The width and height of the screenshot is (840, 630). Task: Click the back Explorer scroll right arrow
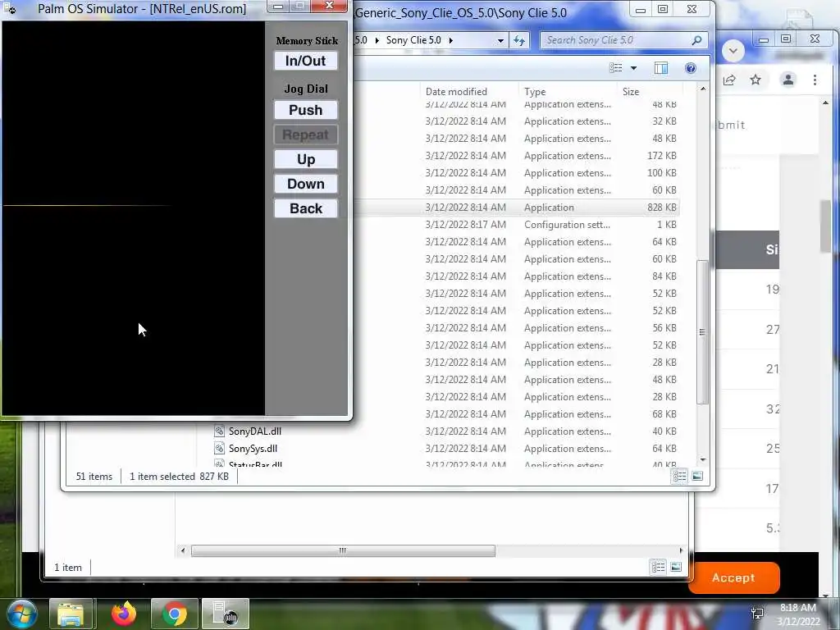(681, 550)
